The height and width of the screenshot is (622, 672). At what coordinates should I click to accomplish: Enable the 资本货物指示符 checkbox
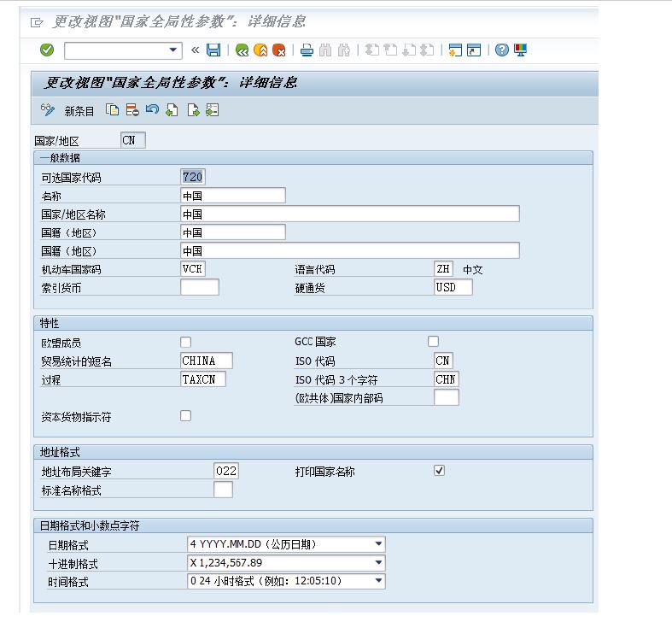tap(185, 416)
